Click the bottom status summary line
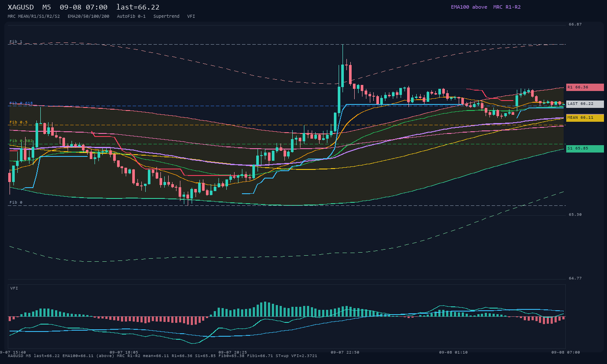Viewport: 607px width, 364px height. click(163, 356)
